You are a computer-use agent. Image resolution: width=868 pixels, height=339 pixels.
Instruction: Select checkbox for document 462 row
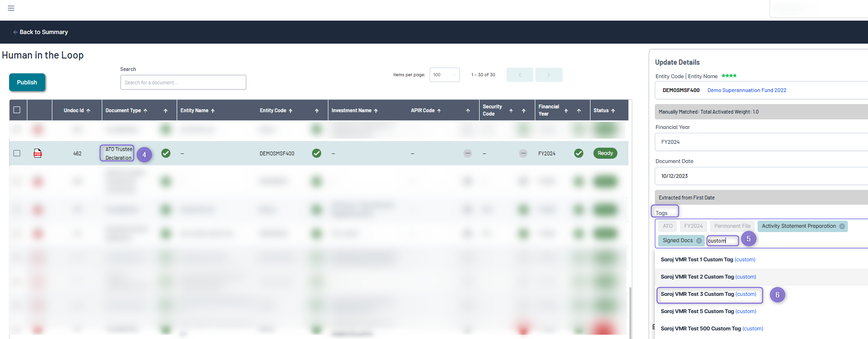point(17,153)
